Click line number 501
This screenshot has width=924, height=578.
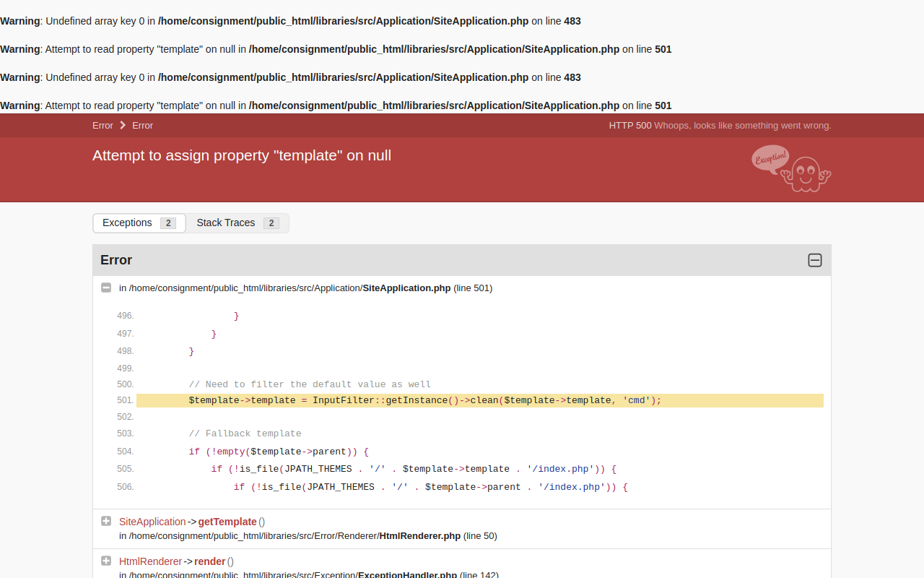point(125,400)
